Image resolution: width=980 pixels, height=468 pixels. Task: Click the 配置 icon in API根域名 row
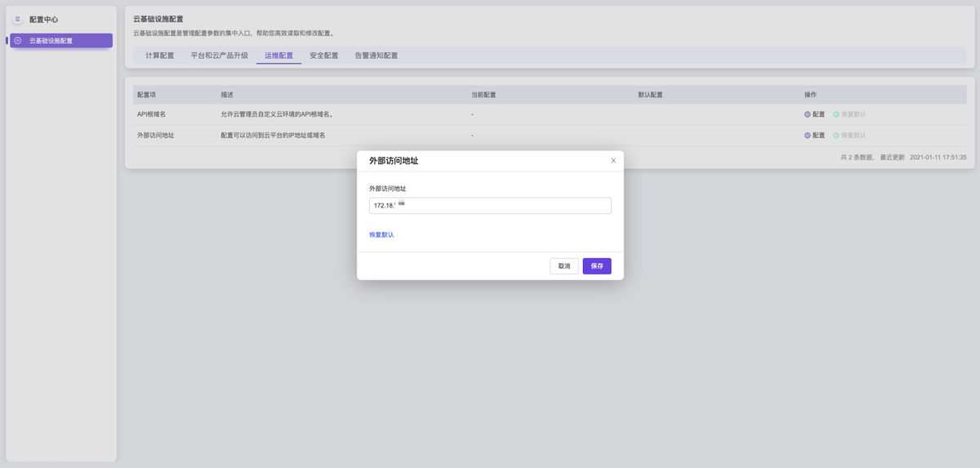click(808, 114)
